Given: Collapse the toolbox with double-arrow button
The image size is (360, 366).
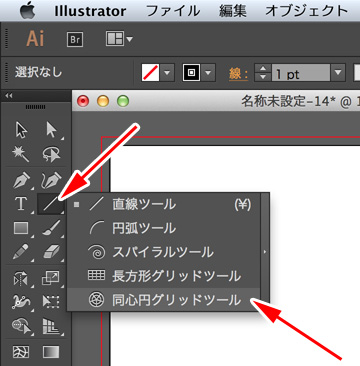Looking at the screenshot, I should click(9, 96).
